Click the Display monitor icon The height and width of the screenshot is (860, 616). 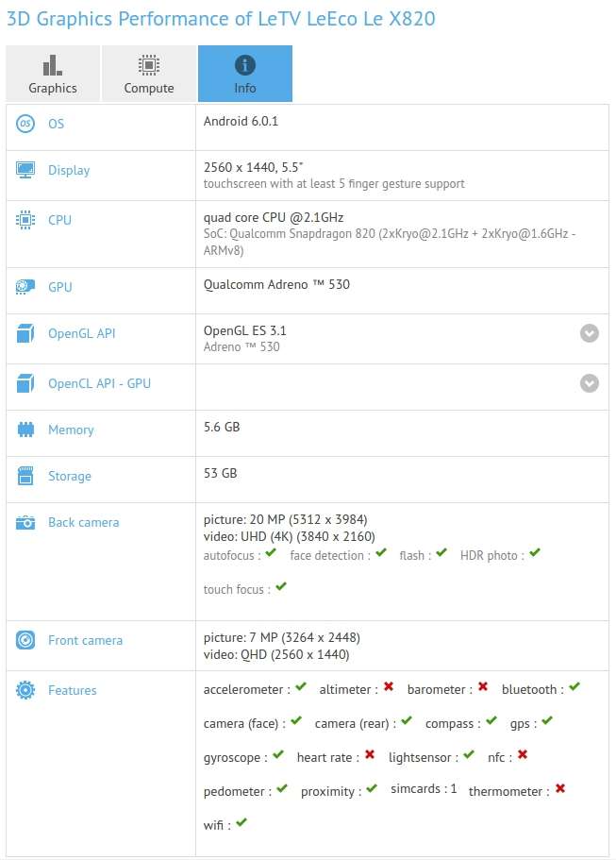[25, 170]
